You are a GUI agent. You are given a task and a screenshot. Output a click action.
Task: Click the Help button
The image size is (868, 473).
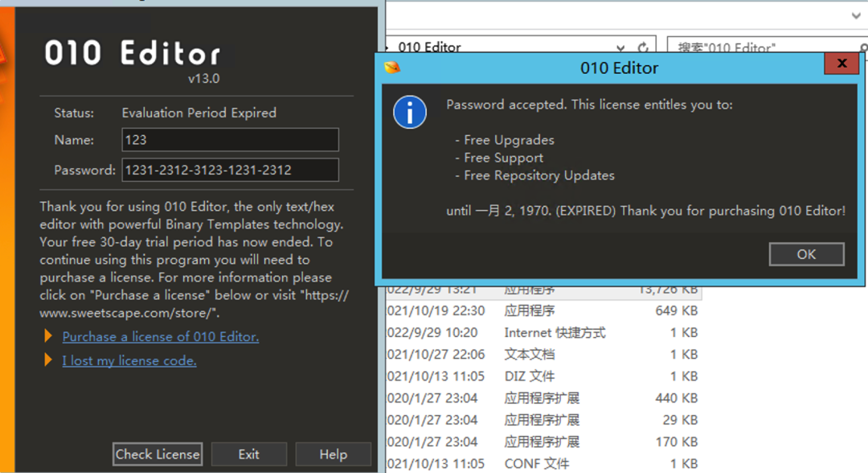point(334,454)
